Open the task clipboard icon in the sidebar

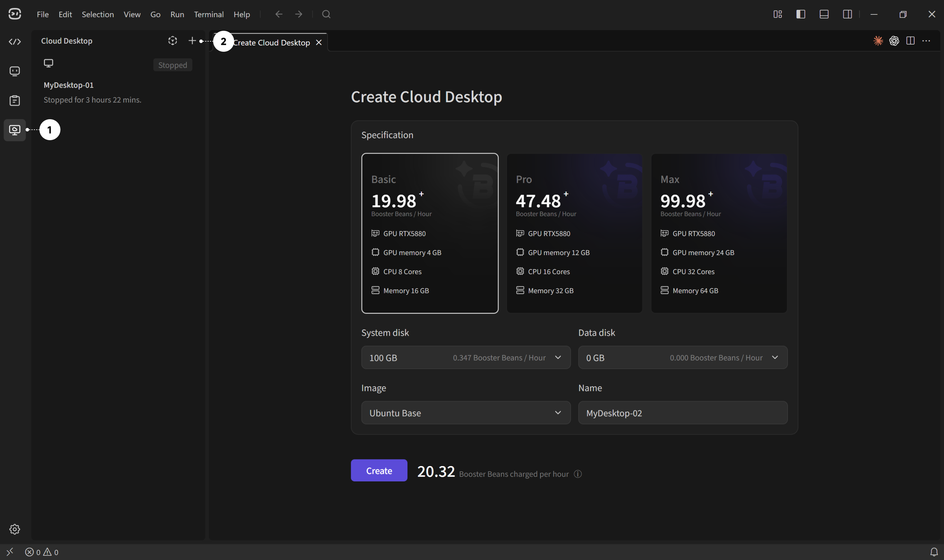coord(15,101)
